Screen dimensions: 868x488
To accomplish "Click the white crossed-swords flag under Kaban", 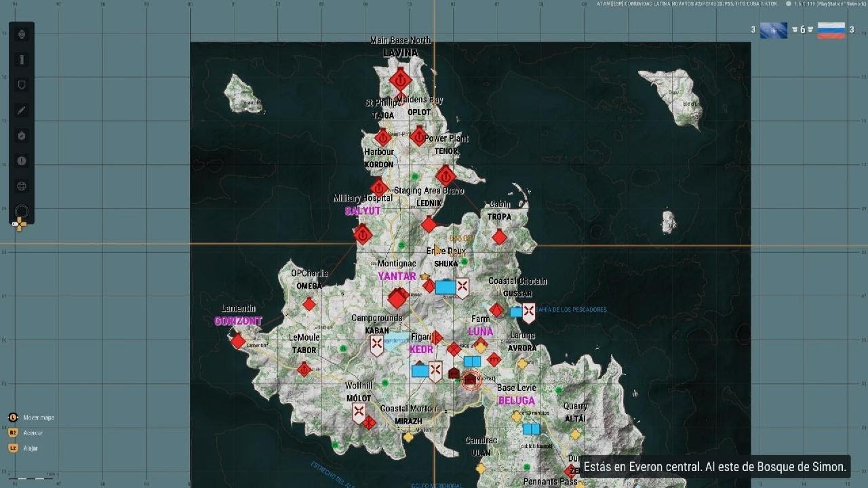I will [377, 346].
